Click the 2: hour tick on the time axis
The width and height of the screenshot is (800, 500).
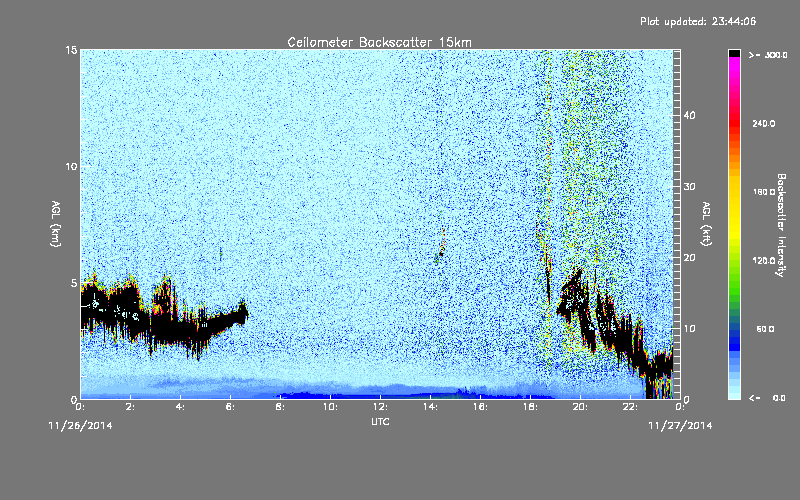click(x=130, y=407)
